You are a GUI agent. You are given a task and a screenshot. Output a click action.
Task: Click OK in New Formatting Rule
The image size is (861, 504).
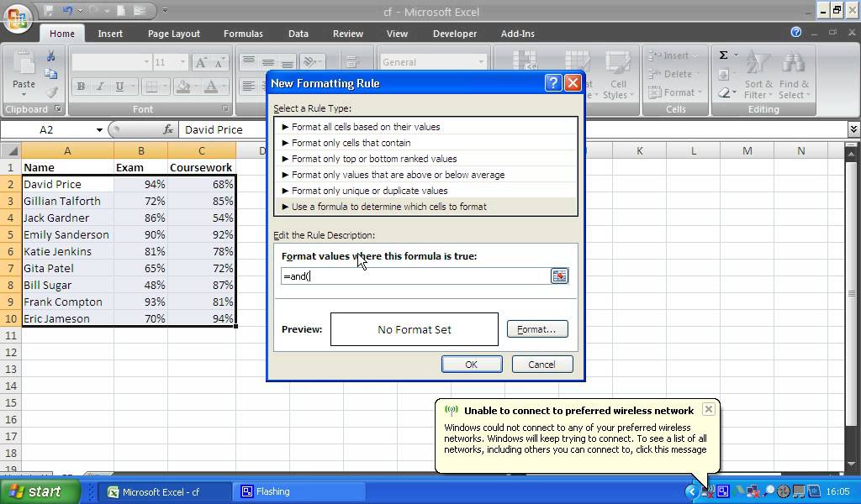[x=472, y=365]
